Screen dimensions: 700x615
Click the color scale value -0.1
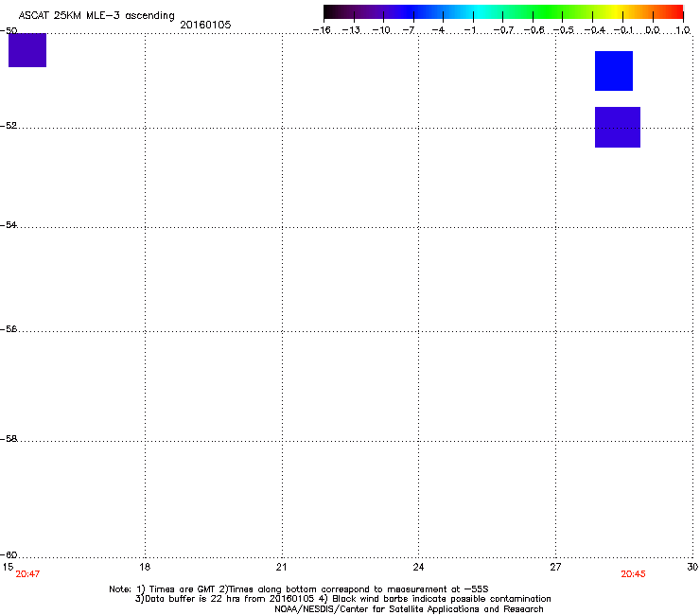tap(623, 30)
